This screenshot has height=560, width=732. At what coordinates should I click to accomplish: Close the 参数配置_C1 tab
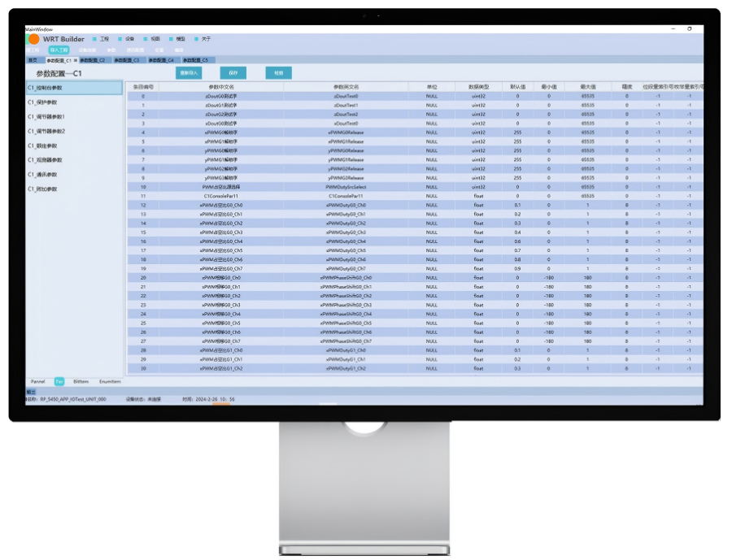point(76,60)
